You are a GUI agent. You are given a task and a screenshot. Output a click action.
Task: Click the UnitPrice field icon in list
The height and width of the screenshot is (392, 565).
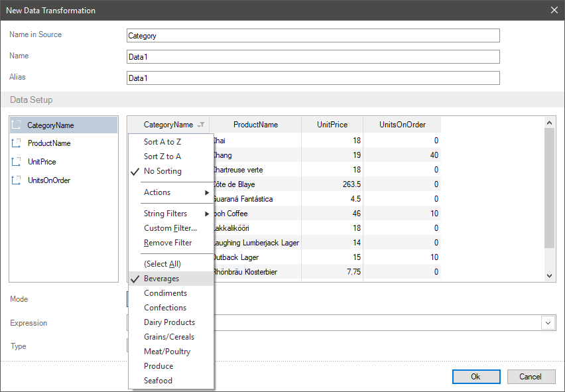(17, 162)
